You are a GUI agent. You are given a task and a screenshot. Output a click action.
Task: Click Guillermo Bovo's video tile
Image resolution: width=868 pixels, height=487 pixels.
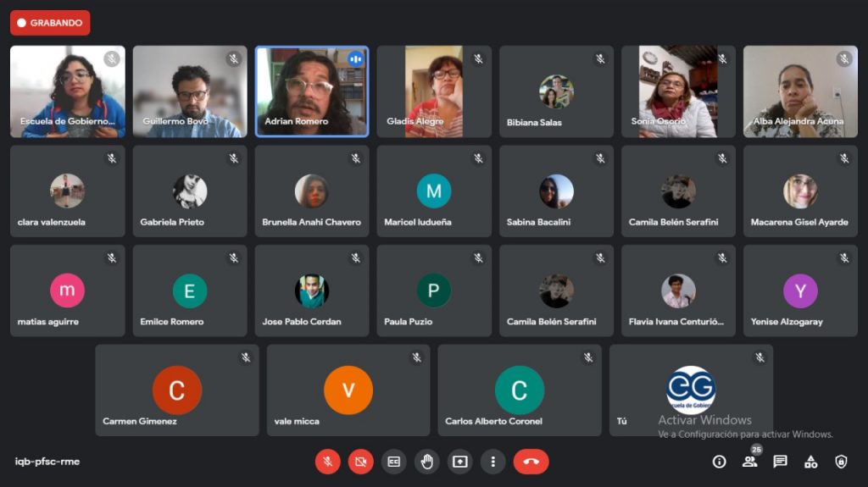pos(190,91)
